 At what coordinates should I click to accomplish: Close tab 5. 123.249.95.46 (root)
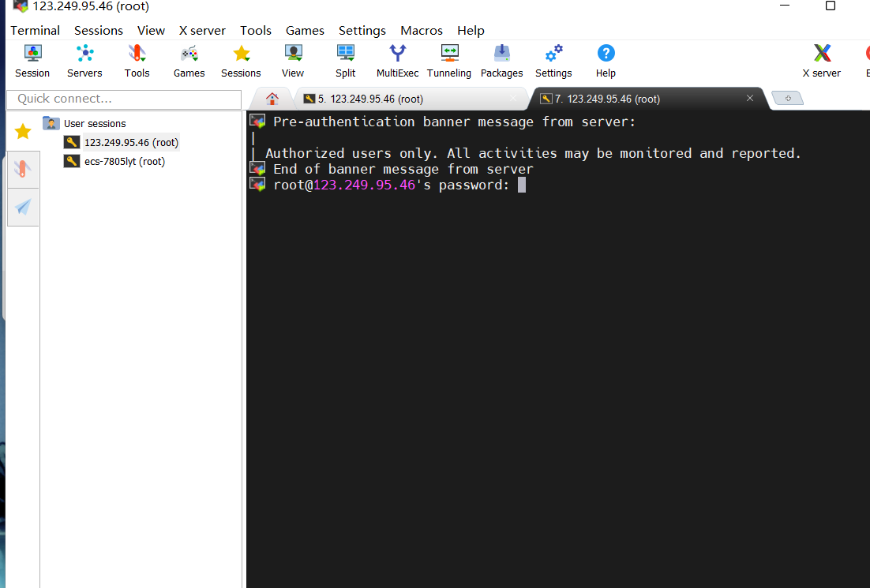point(513,98)
